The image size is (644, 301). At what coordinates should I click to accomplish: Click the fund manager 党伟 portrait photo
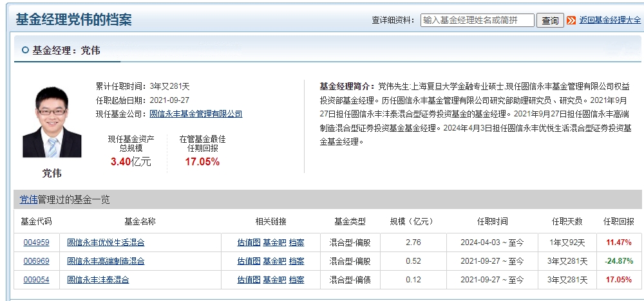52,122
